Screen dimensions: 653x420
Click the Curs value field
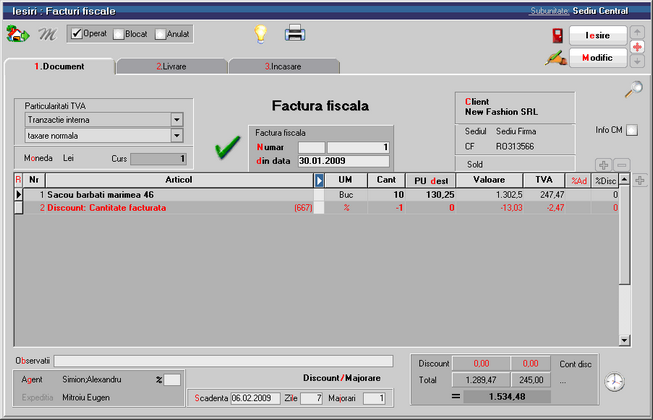coord(158,159)
